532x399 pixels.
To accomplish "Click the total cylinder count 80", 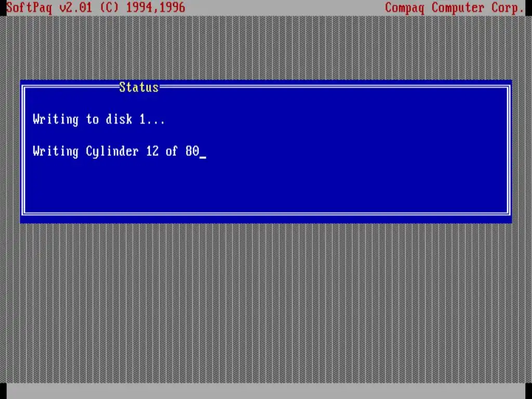I will pos(192,151).
